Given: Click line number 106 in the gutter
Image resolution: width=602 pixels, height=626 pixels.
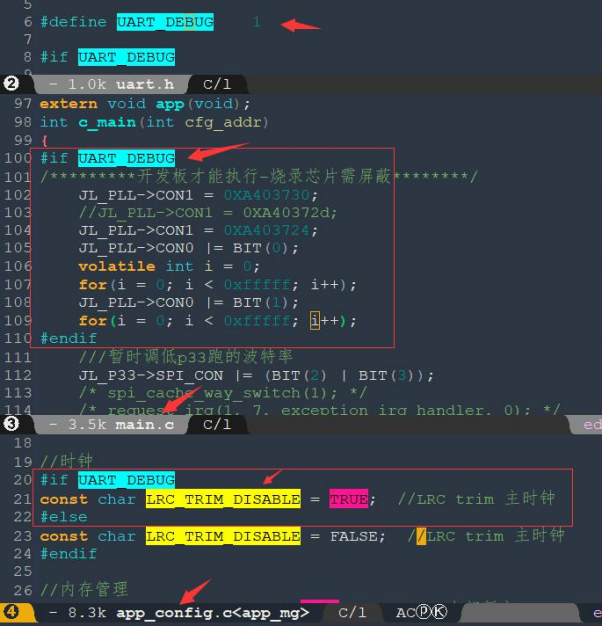Looking at the screenshot, I should 18,266.
